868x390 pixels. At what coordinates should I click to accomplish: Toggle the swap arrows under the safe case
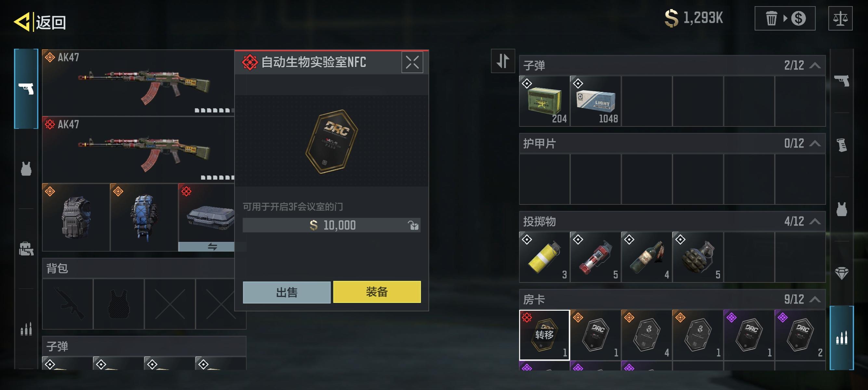212,247
